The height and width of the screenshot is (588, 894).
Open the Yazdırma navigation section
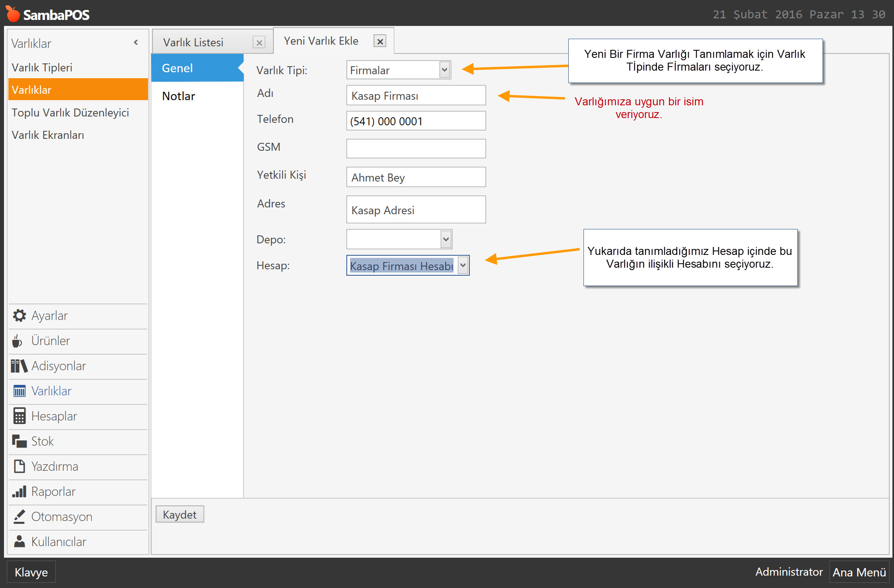tap(78, 466)
